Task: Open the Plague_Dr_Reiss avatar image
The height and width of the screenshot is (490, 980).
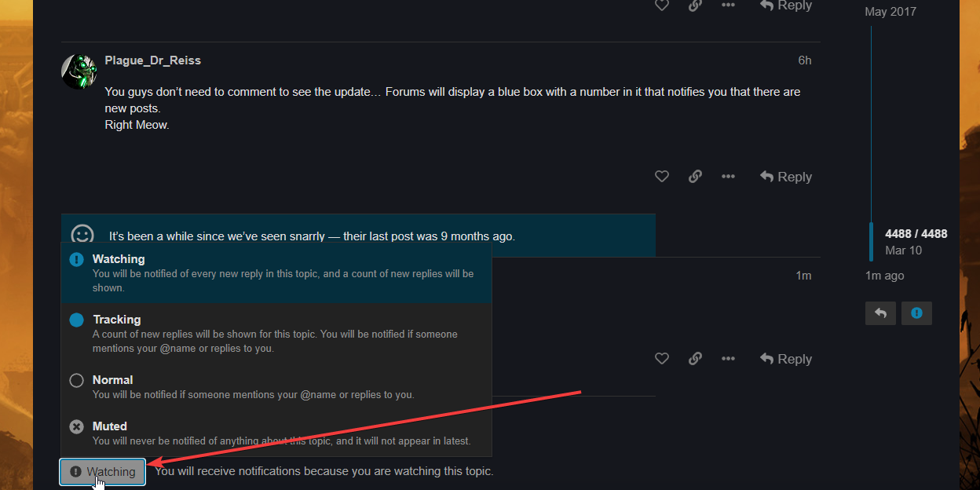Action: (x=79, y=71)
